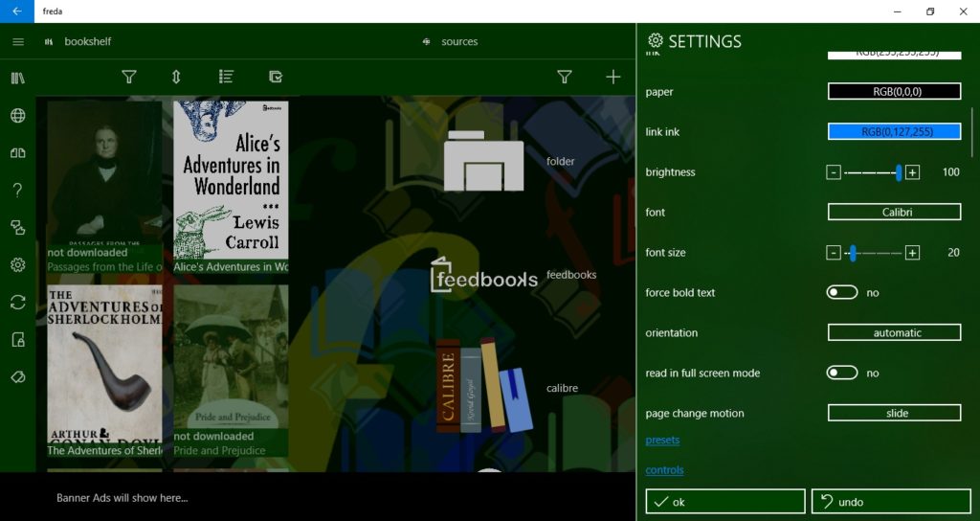
Task: Select the bookshelf tab
Action: 78,42
